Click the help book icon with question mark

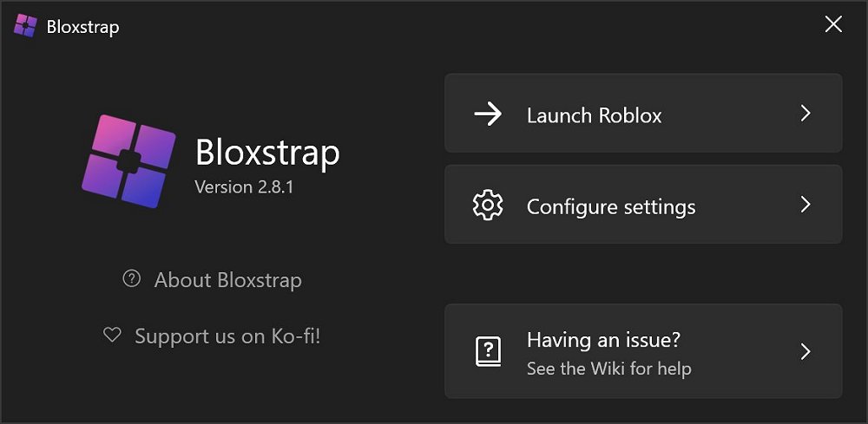pos(488,351)
